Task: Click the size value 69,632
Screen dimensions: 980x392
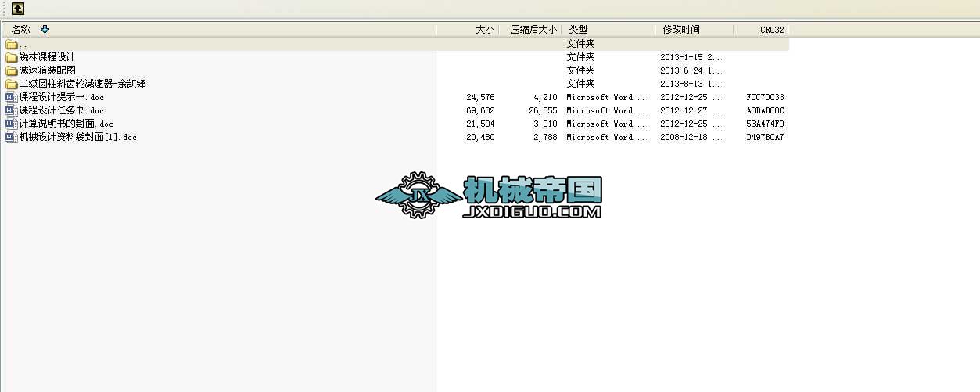Action: 480,110
